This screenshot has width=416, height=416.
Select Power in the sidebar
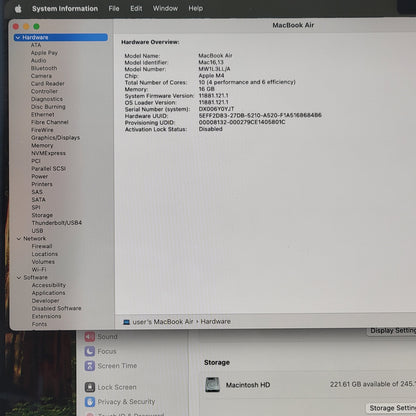click(x=40, y=176)
